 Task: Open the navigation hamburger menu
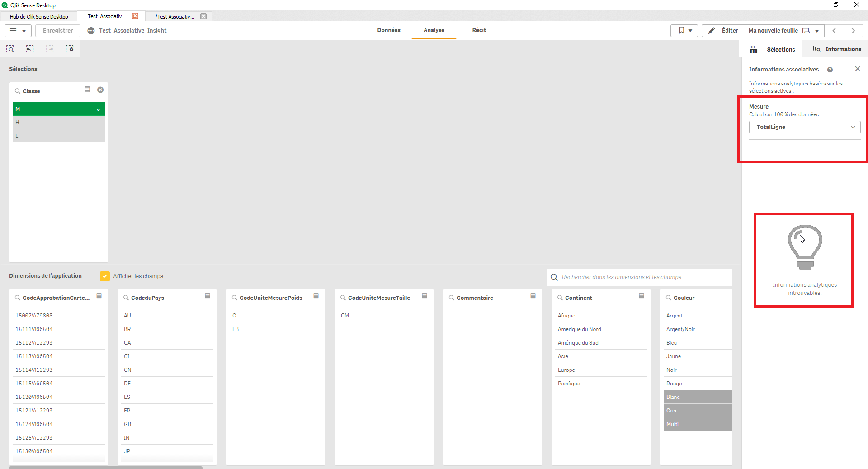pos(13,30)
